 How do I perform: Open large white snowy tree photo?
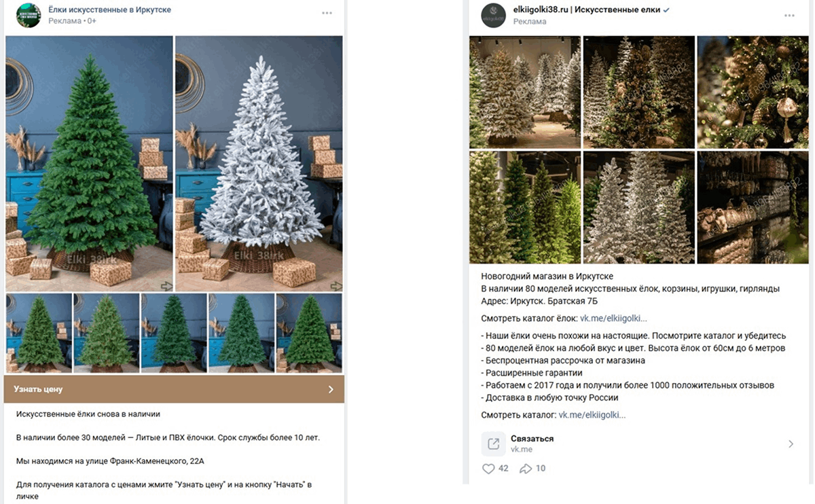259,164
